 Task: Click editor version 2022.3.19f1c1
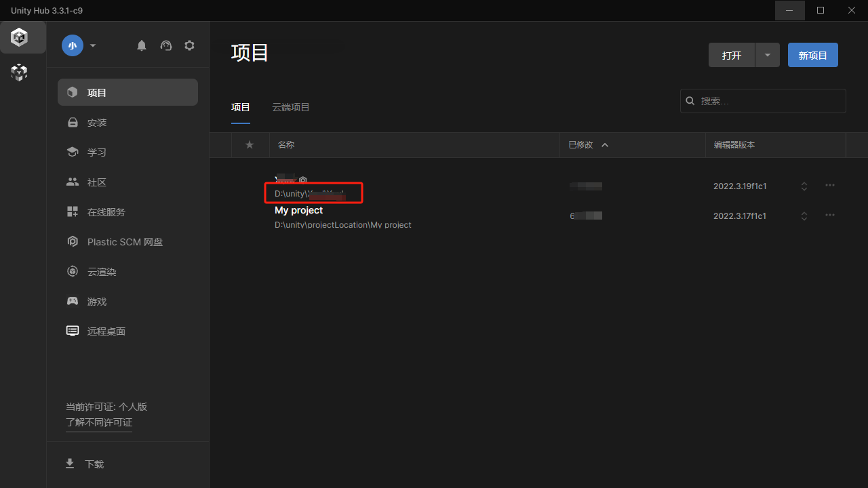[740, 186]
